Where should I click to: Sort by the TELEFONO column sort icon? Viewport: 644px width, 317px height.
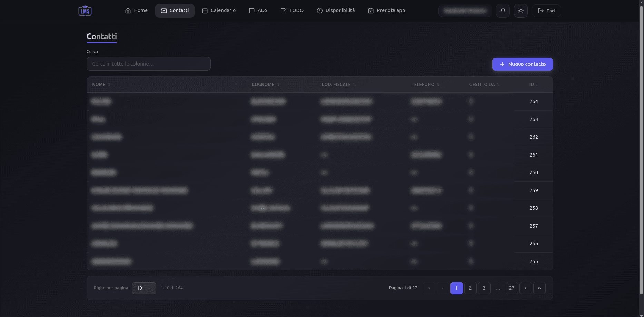[x=438, y=85]
